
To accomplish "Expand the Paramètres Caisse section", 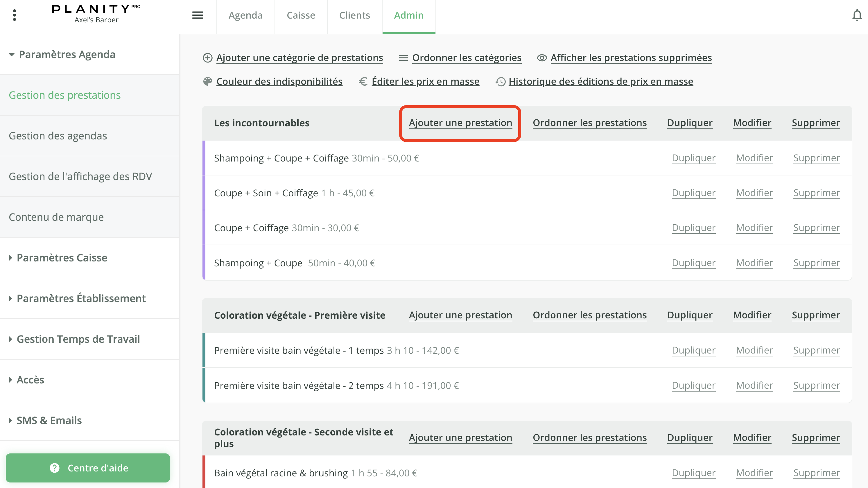I will (10, 258).
